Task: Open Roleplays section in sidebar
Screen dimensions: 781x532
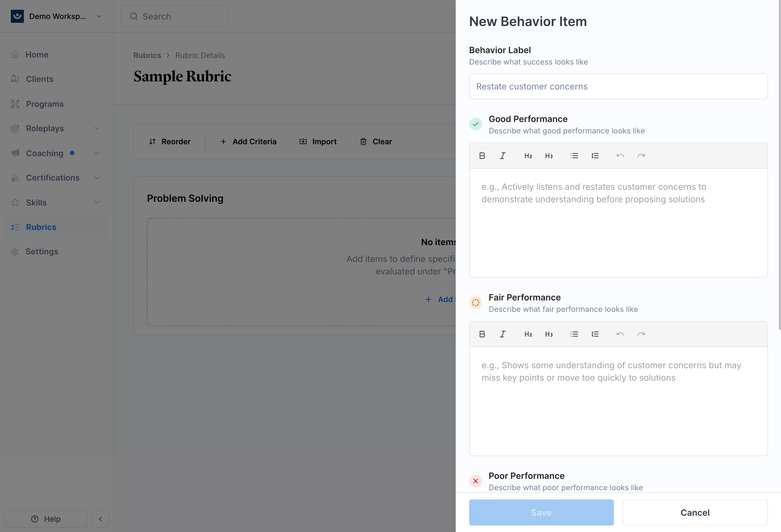Action: pyautogui.click(x=56, y=129)
